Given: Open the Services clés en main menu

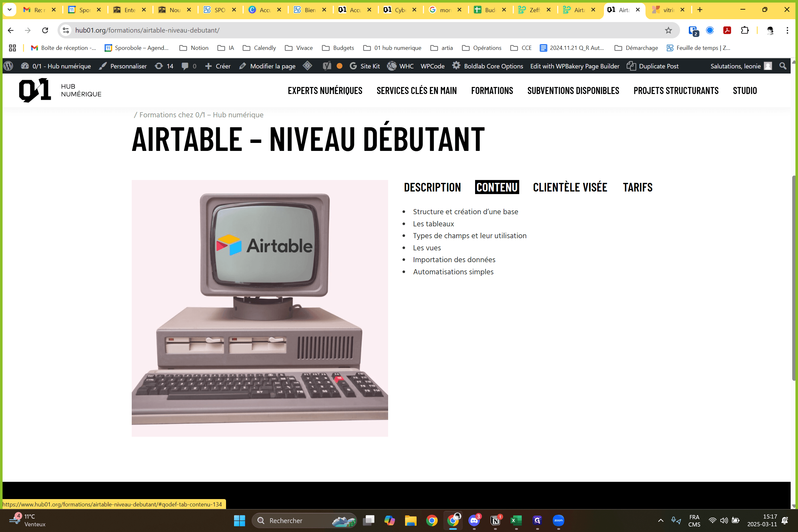Looking at the screenshot, I should click(417, 90).
